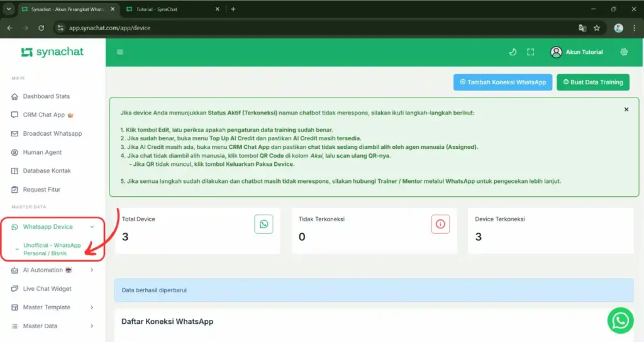This screenshot has width=644, height=342.
Task: Toggle the hamburger sidebar menu
Action: pyautogui.click(x=120, y=52)
